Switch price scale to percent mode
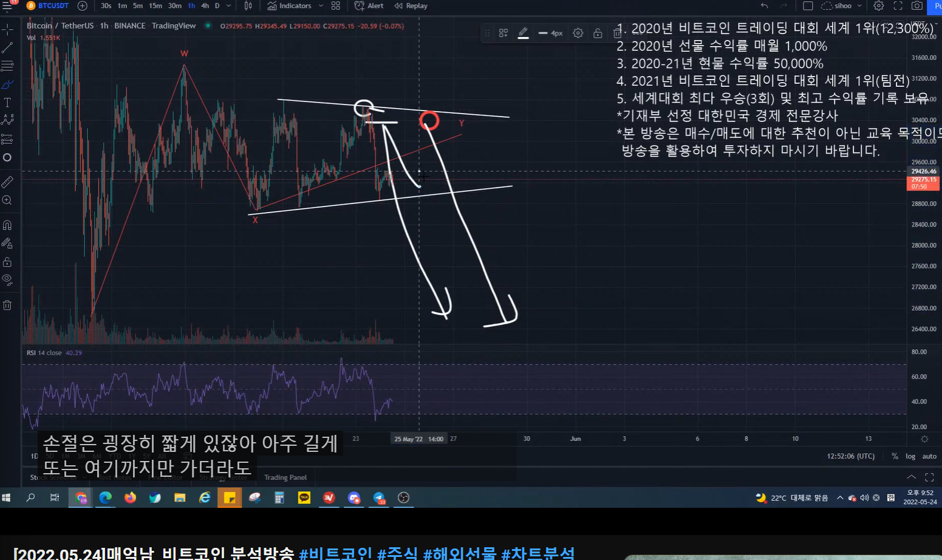The width and height of the screenshot is (942, 560). [x=895, y=456]
